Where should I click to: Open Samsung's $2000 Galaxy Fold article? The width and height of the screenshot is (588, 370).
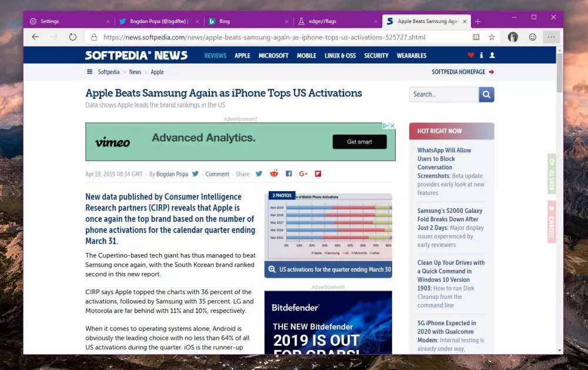(451, 228)
